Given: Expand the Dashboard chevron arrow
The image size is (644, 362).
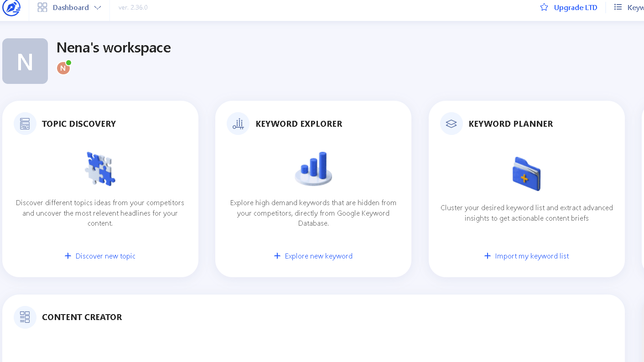Looking at the screenshot, I should [98, 8].
